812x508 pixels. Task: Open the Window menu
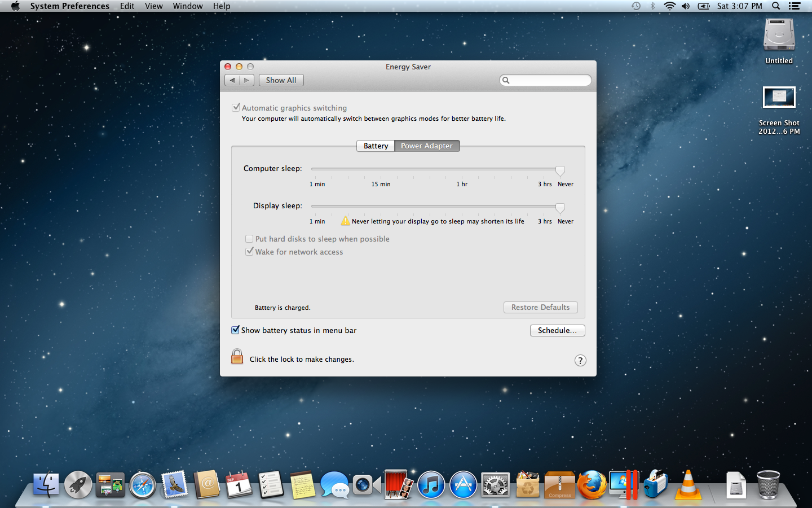[188, 6]
